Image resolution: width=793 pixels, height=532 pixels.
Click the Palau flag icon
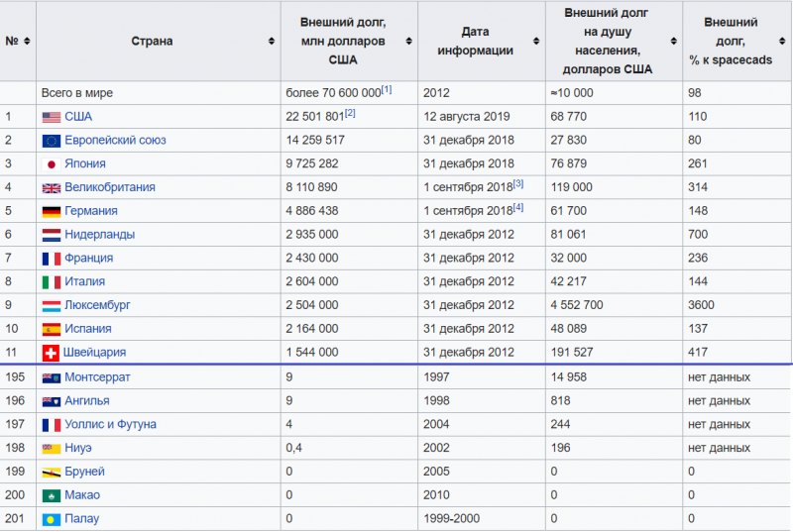click(x=52, y=519)
